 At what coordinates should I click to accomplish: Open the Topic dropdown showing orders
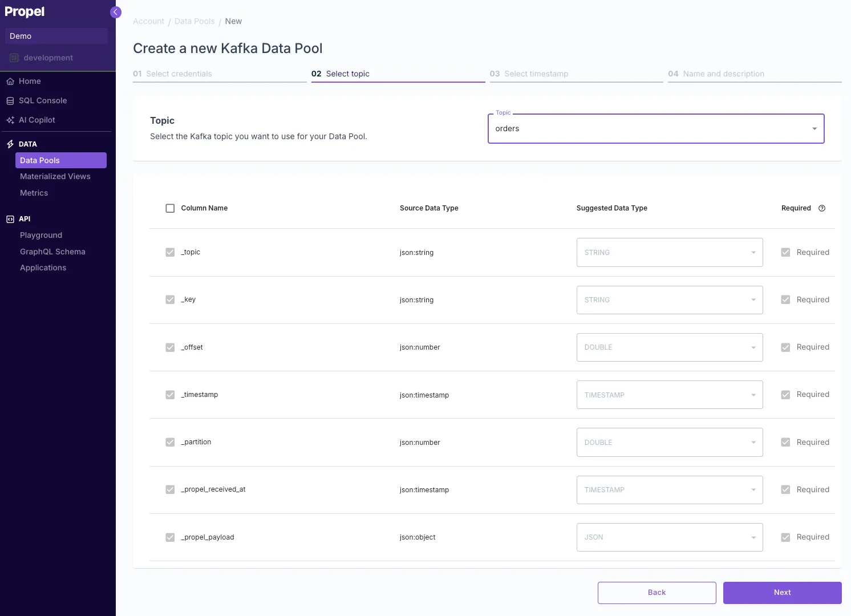pyautogui.click(x=656, y=129)
